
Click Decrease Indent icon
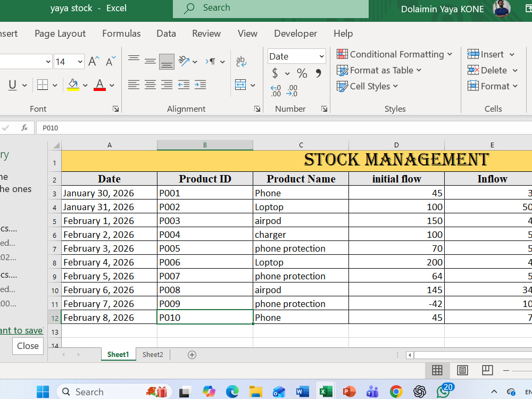184,85
